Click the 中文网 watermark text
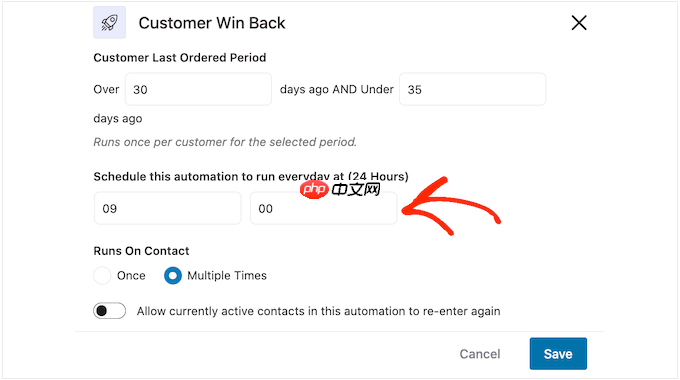Screen dimensions: 680x380 point(356,189)
